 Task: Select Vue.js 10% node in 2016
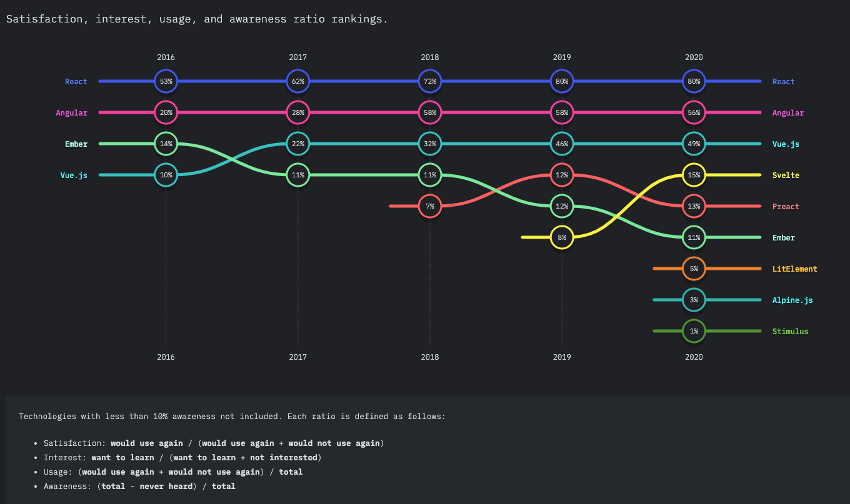pos(166,175)
